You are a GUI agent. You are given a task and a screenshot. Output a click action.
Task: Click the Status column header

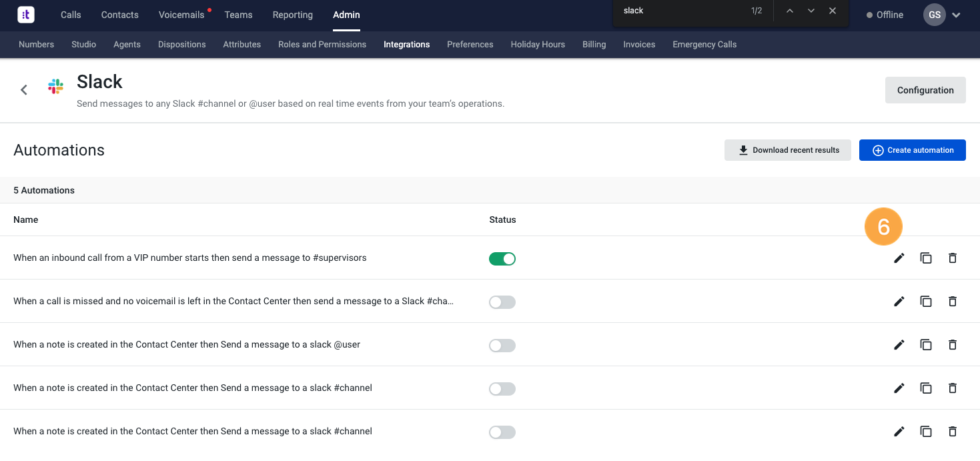pos(502,219)
